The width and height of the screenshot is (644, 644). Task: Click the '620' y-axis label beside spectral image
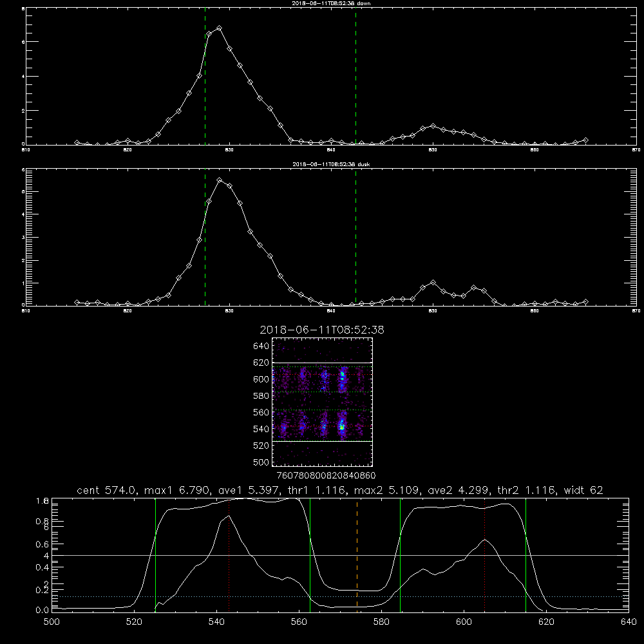click(x=261, y=363)
